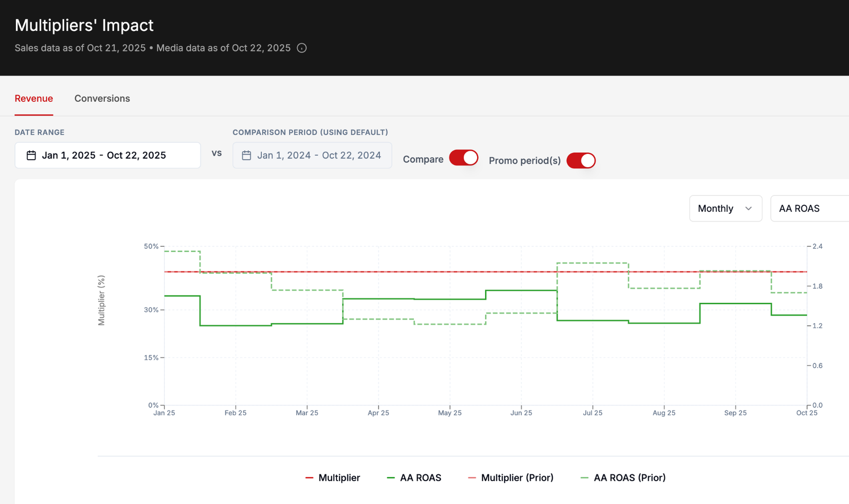Screen dimensions: 849x504
Task: Switch to the Conversions tab
Action: coord(102,99)
